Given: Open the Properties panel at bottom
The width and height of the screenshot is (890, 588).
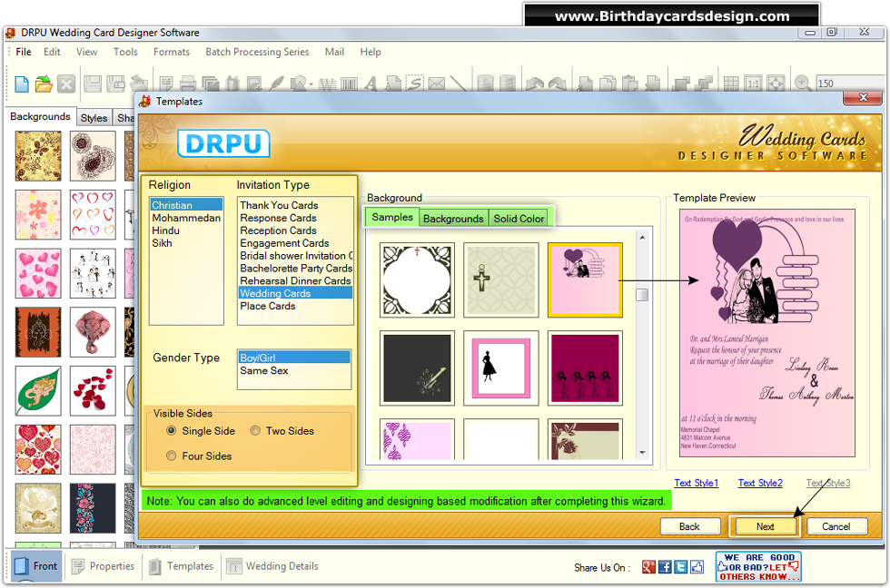Looking at the screenshot, I should tap(104, 566).
